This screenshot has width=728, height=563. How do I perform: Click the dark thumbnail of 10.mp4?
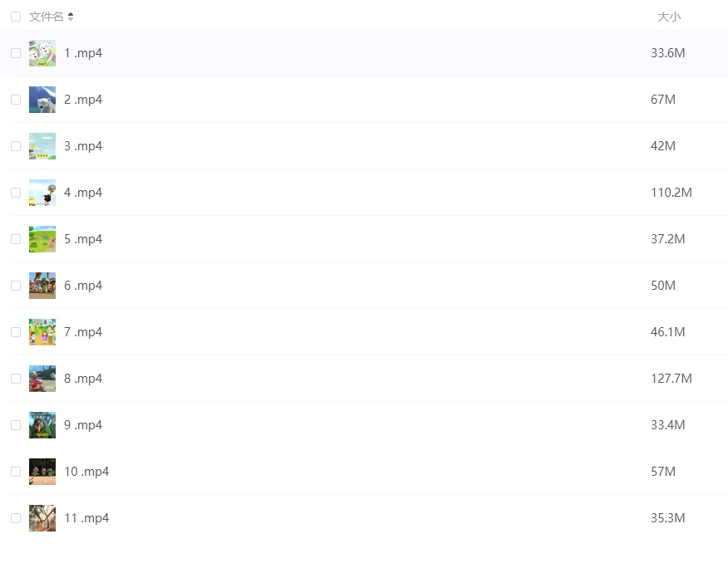[42, 471]
